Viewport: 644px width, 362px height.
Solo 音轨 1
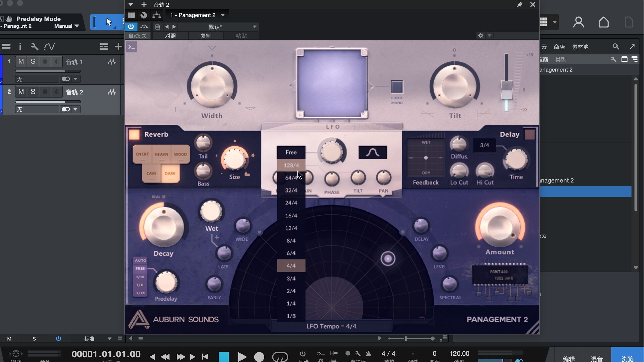coord(33,62)
